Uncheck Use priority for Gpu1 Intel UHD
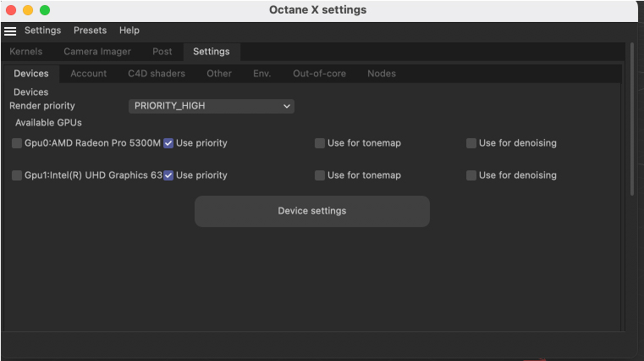The height and width of the screenshot is (361, 644). tap(168, 175)
